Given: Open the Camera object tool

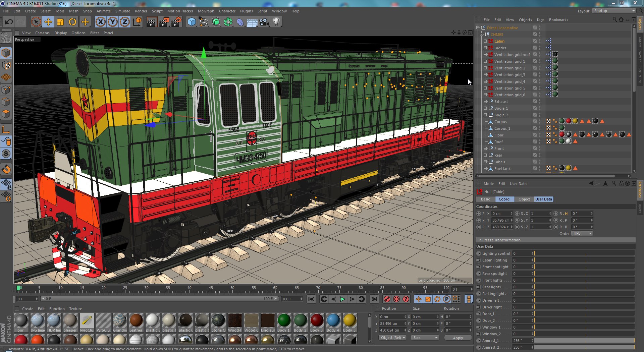Looking at the screenshot, I should [x=264, y=22].
